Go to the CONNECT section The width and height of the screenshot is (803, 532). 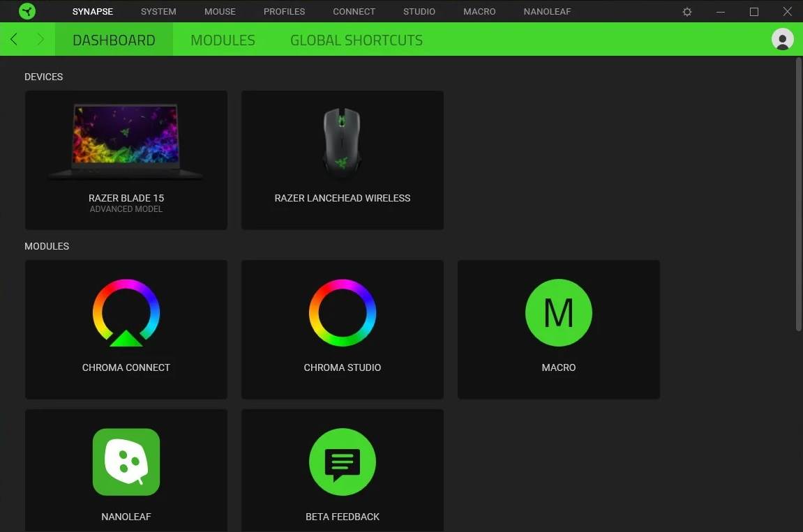(354, 11)
